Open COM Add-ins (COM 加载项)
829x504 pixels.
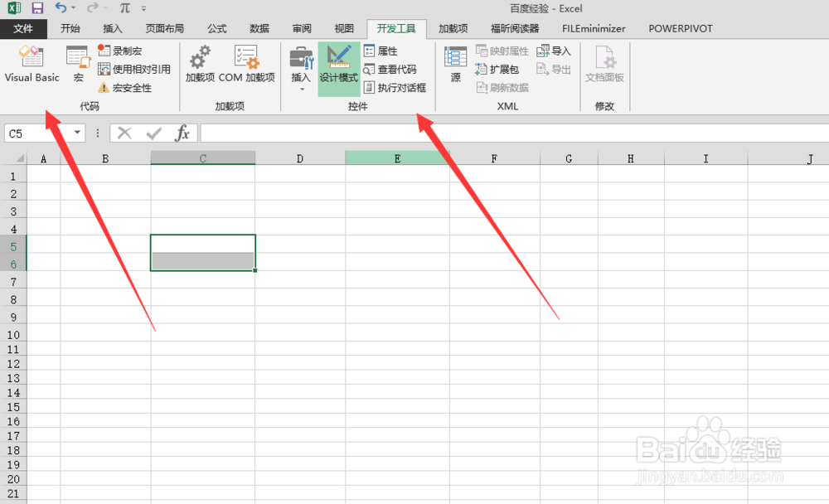(x=246, y=64)
